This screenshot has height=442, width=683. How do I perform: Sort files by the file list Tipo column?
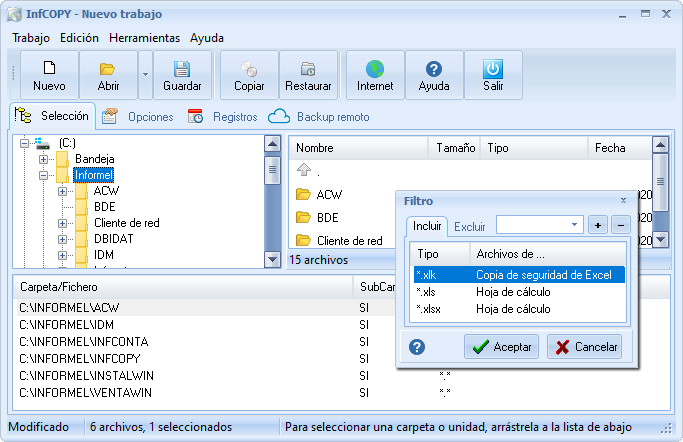click(x=534, y=148)
